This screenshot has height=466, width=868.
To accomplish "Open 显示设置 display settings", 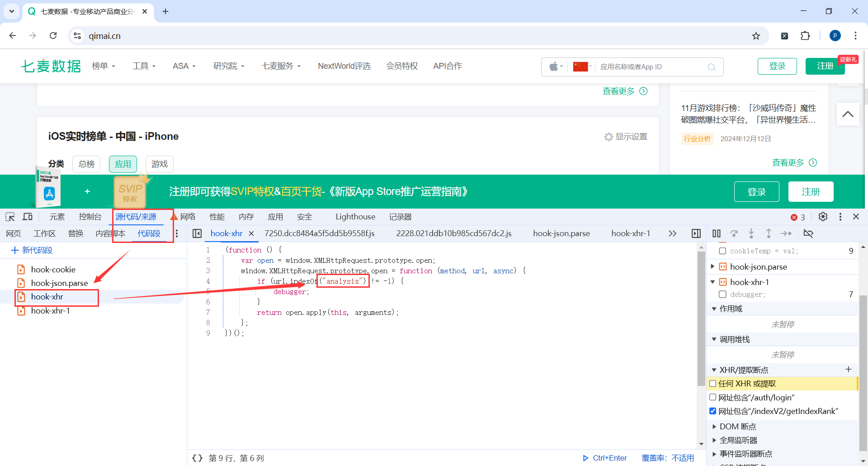I will tap(626, 137).
